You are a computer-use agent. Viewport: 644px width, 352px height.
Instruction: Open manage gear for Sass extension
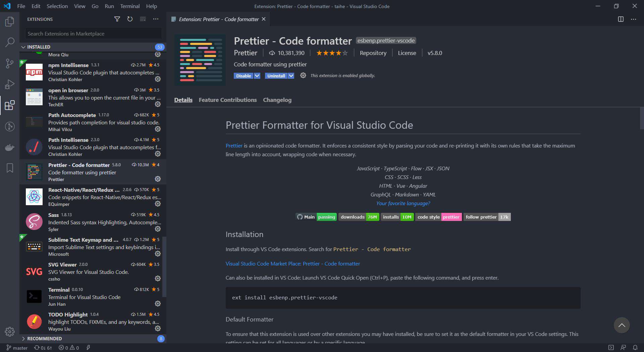158,229
